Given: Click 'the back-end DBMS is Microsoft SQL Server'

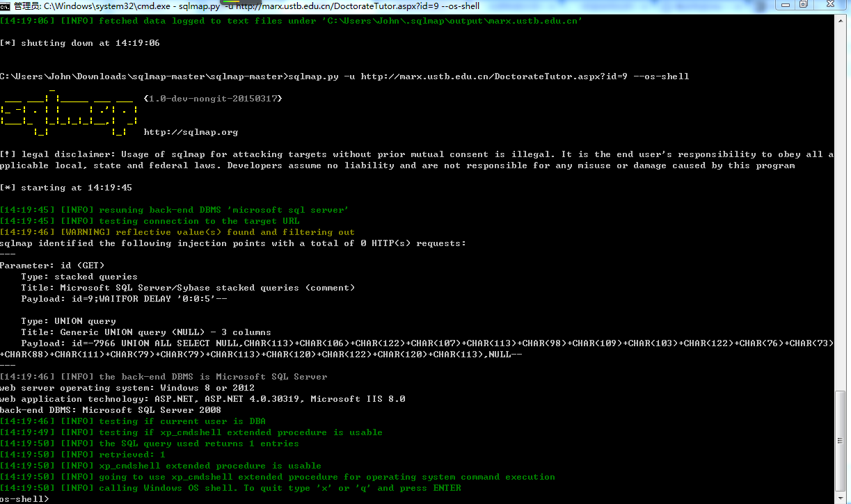Looking at the screenshot, I should click(x=213, y=377).
